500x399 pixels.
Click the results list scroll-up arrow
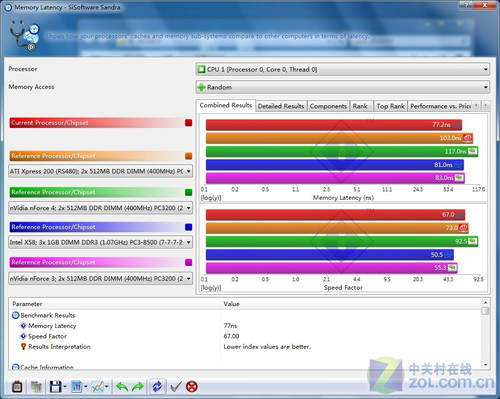pos(485,303)
